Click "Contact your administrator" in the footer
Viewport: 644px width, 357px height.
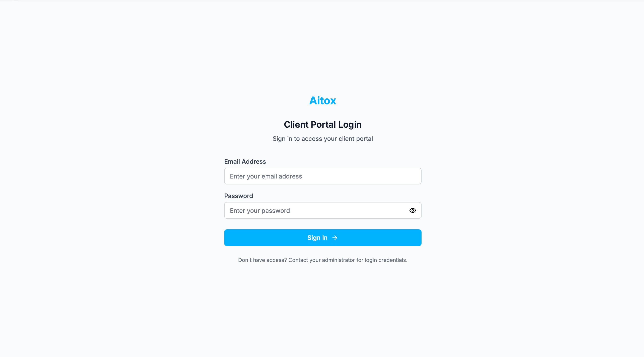(322, 260)
